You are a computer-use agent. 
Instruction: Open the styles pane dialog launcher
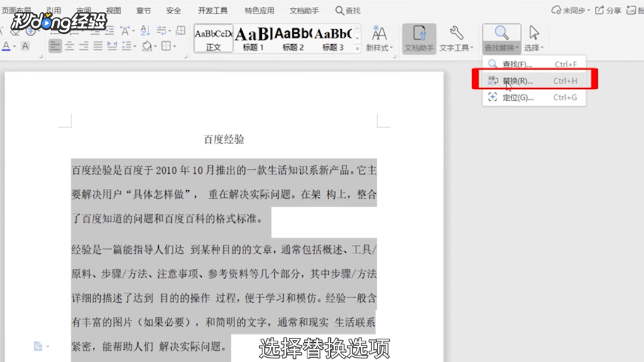click(x=394, y=57)
